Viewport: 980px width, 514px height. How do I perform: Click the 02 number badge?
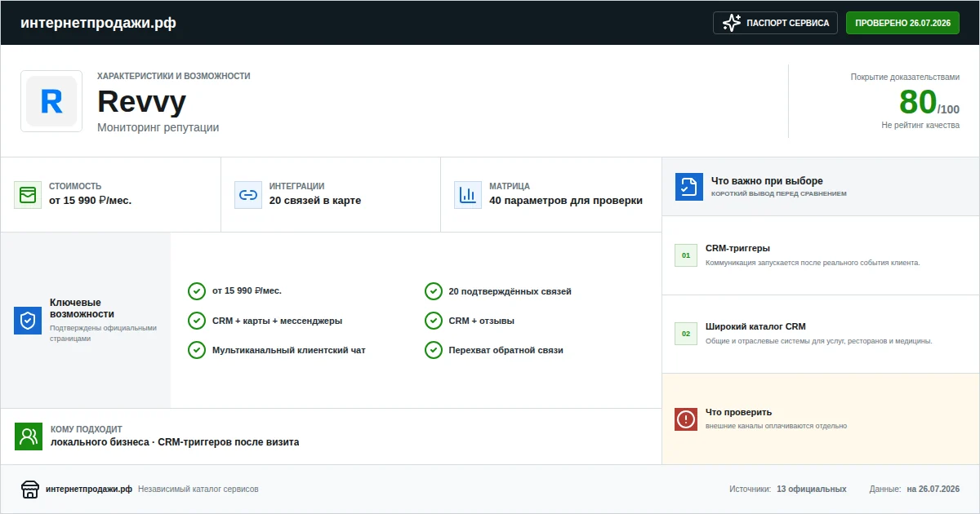pyautogui.click(x=686, y=334)
